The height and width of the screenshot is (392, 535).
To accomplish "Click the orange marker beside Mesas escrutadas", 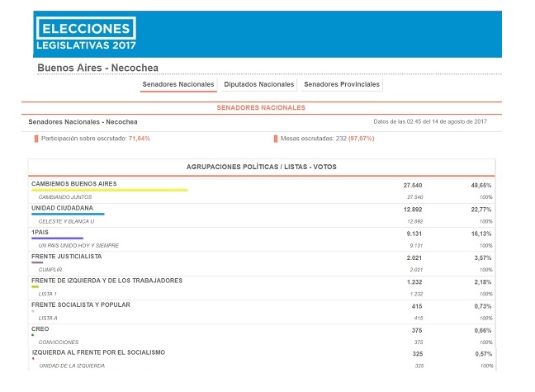I will click(x=276, y=139).
